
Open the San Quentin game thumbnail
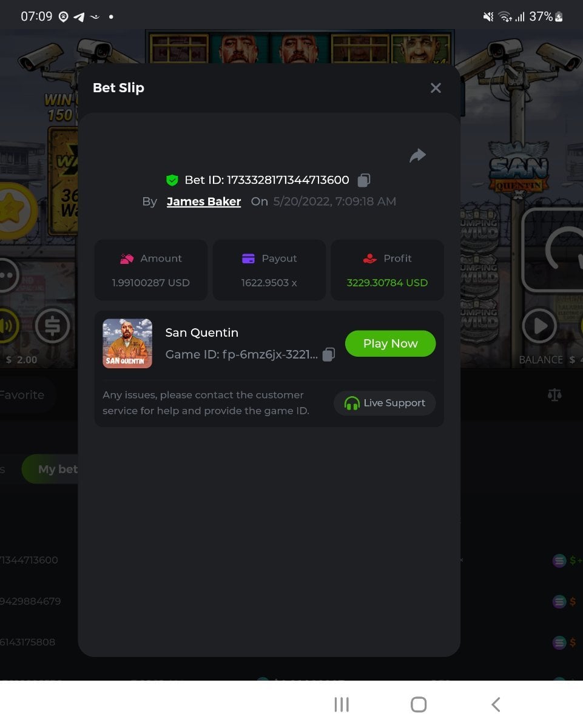(127, 343)
